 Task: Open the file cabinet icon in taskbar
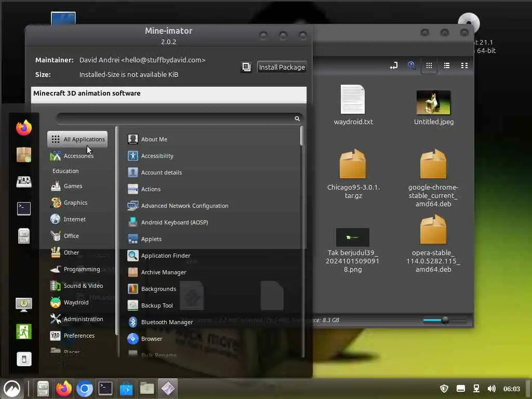point(43,389)
